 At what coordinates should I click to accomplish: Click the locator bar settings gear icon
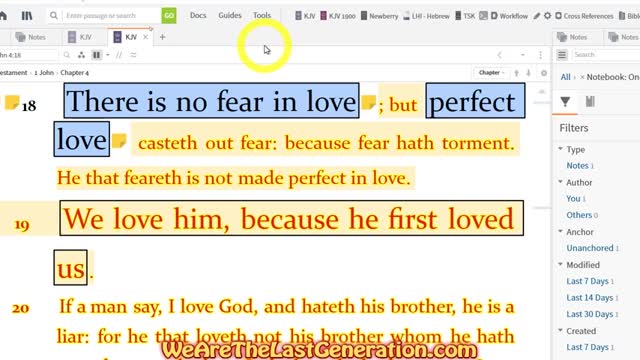(x=544, y=73)
